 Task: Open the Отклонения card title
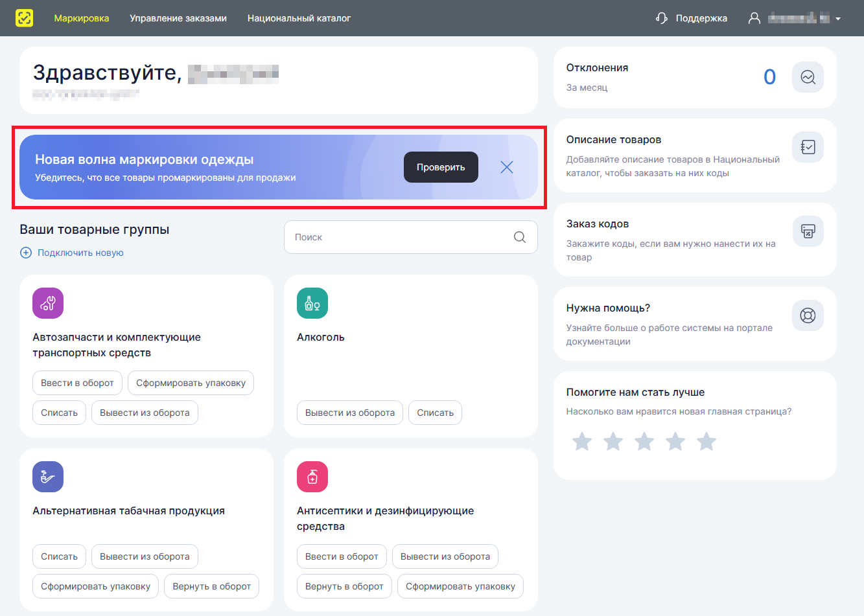597,68
